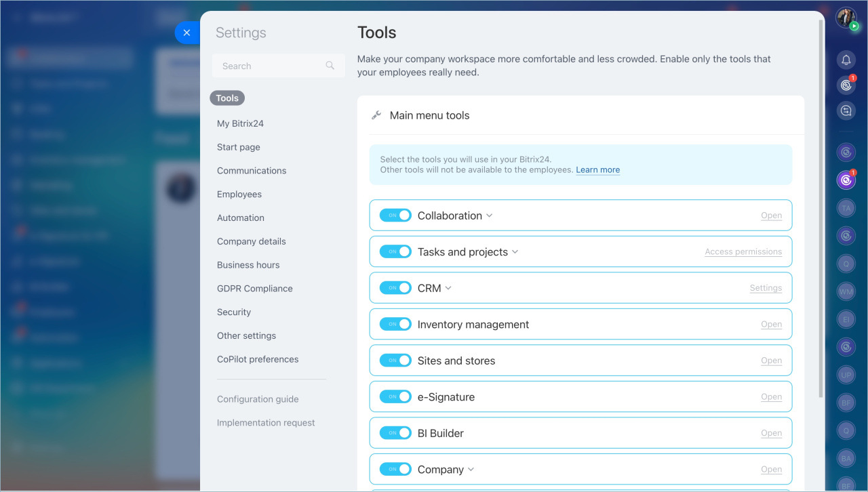868x492 pixels.
Task: Open the UP chat avatar
Action: coord(846,375)
